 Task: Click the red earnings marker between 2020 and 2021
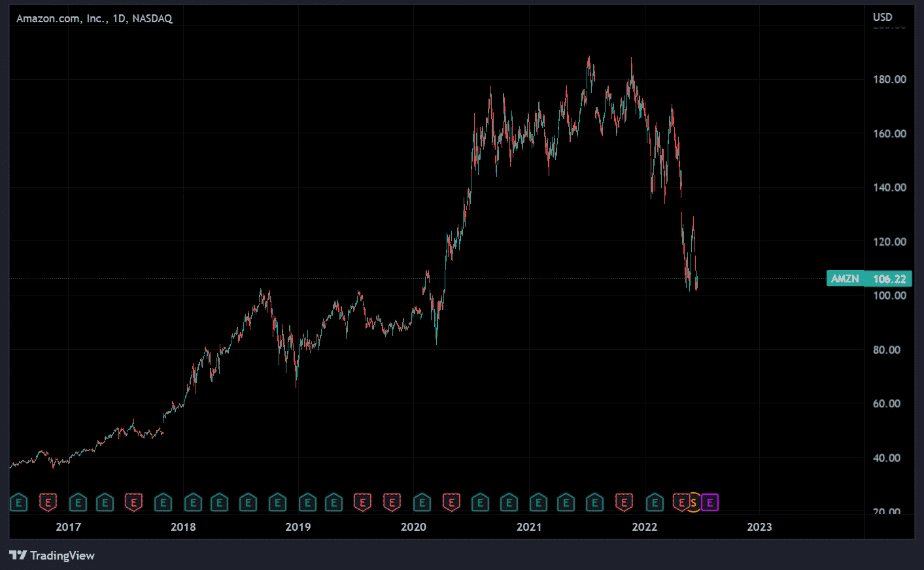click(451, 503)
